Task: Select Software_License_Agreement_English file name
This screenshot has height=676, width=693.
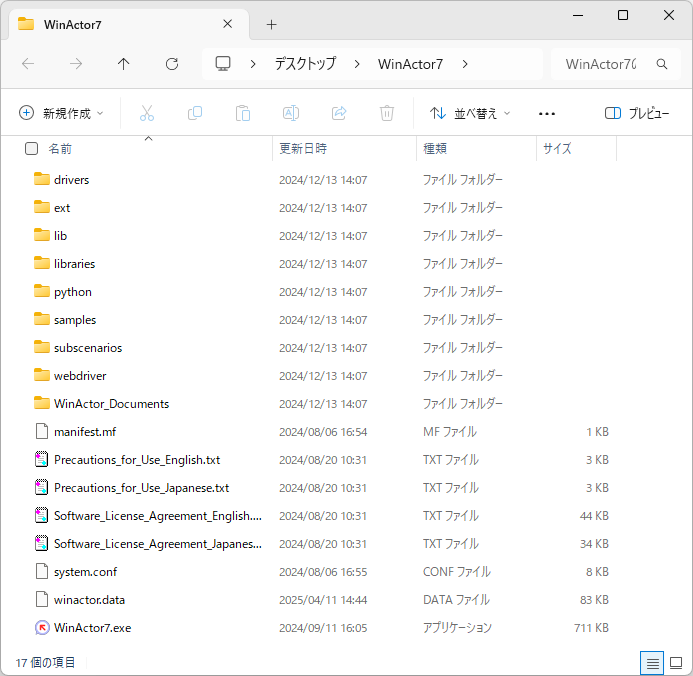Action: click(x=158, y=516)
